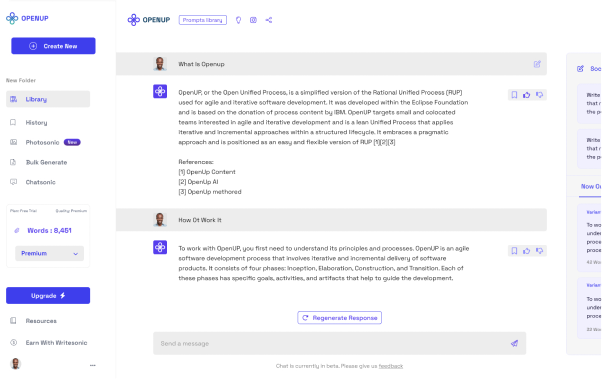Send the message with paper plane icon
This screenshot has height=379, width=602.
[x=514, y=343]
